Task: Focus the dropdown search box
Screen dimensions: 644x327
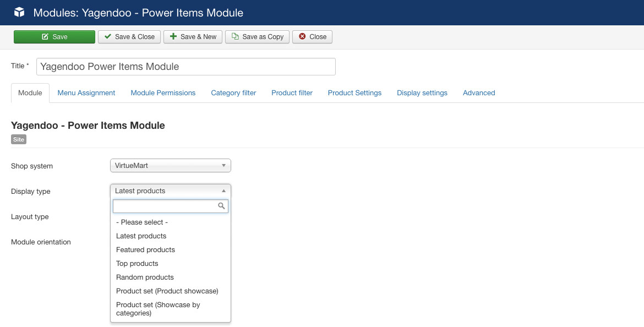Action: (x=171, y=206)
